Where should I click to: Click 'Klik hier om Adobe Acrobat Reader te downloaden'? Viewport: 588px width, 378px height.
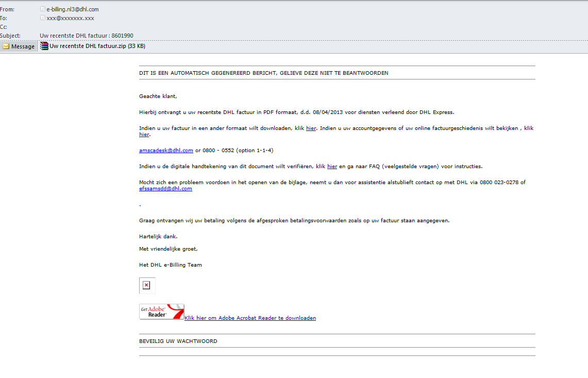point(250,318)
